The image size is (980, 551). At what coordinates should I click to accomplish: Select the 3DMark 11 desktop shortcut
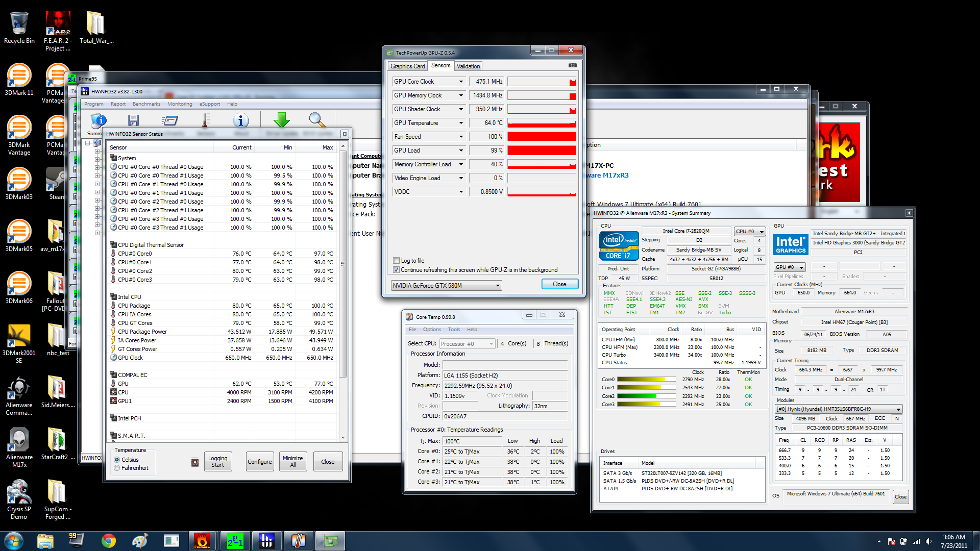click(x=19, y=80)
